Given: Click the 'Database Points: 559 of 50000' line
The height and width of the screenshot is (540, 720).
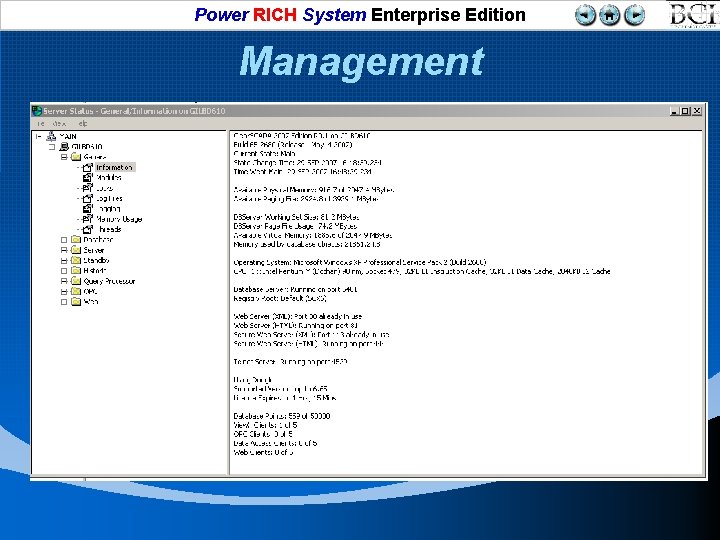Looking at the screenshot, I should (281, 416).
